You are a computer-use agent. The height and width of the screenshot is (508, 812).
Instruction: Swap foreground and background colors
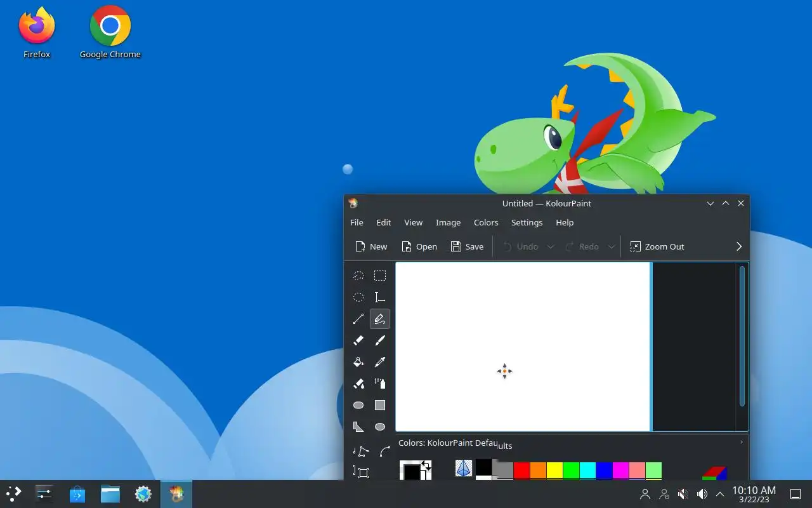point(426,465)
